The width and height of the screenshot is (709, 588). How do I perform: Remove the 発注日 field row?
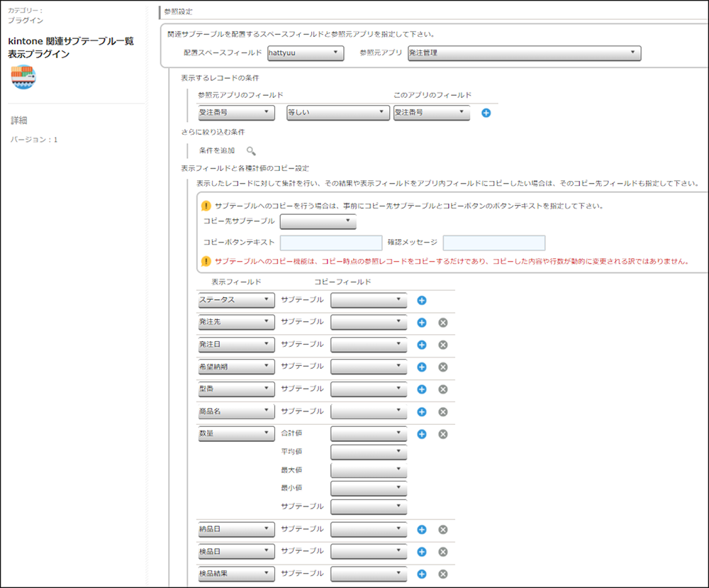pos(443,345)
